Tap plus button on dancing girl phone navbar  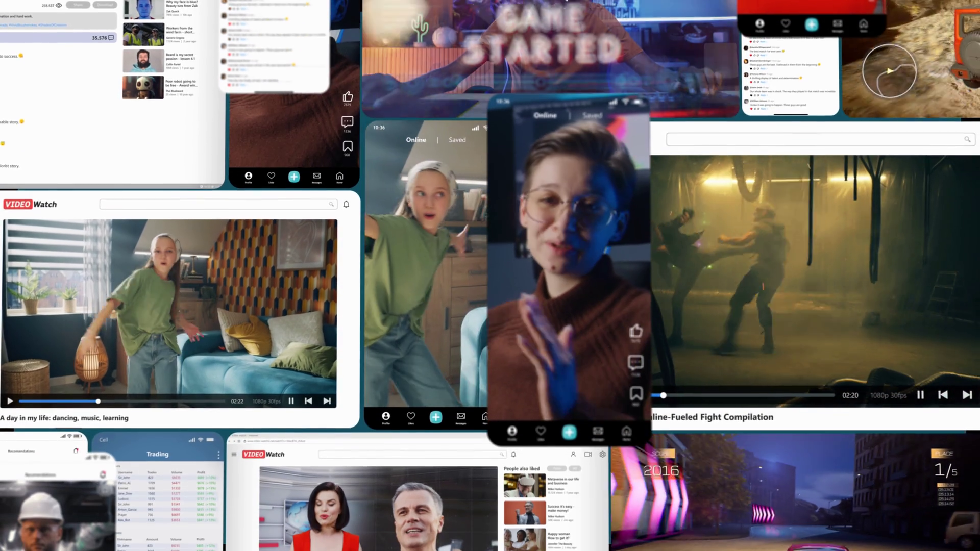(x=435, y=417)
